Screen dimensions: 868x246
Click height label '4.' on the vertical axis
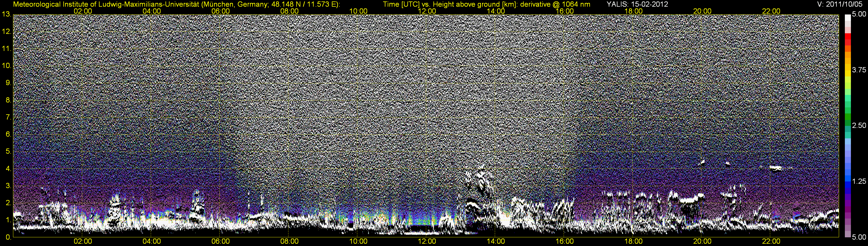pyautogui.click(x=9, y=169)
